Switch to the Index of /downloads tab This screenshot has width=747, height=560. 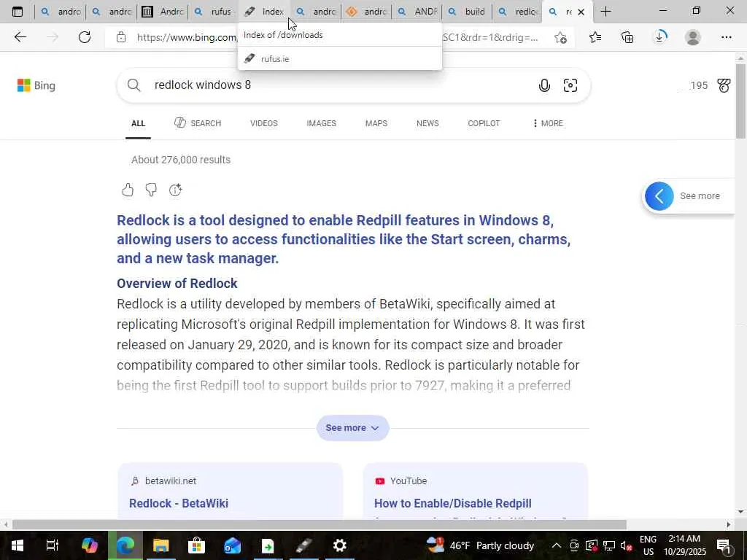pos(264,12)
